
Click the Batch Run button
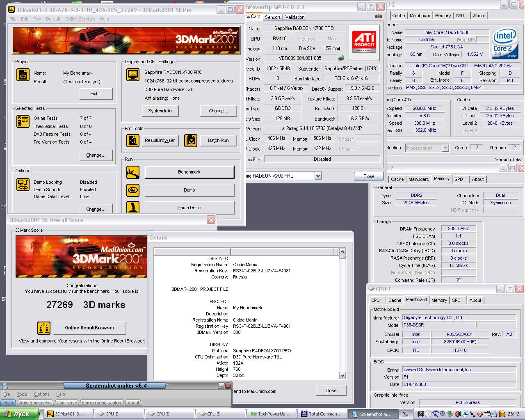pos(218,140)
